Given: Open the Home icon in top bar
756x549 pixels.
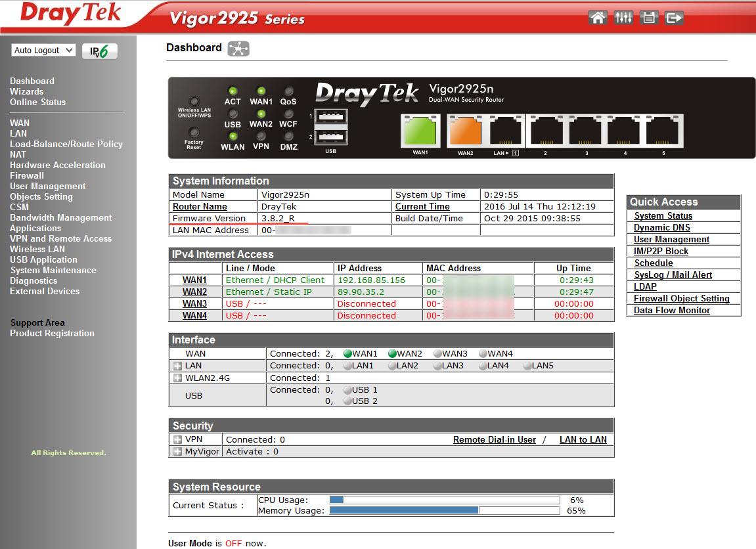Looking at the screenshot, I should click(597, 18).
